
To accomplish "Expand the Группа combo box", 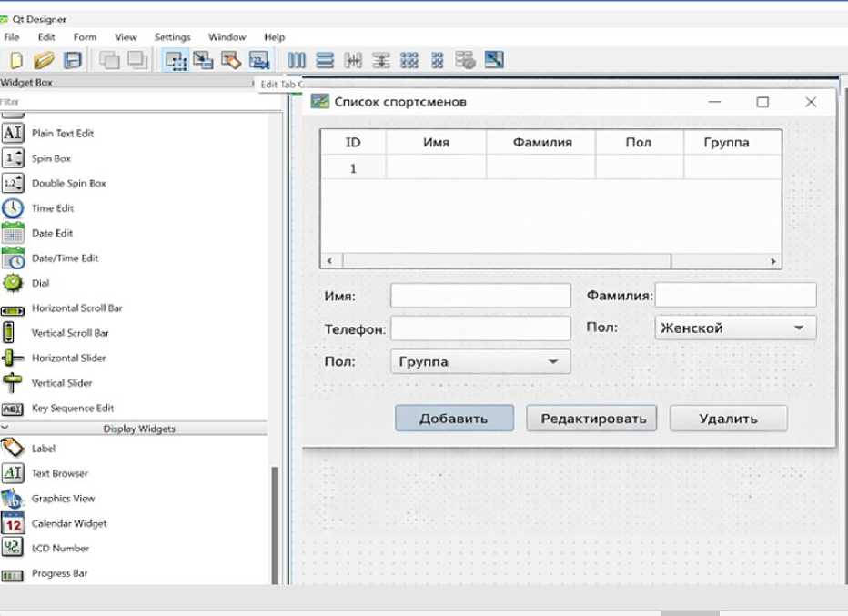I will pyautogui.click(x=552, y=362).
